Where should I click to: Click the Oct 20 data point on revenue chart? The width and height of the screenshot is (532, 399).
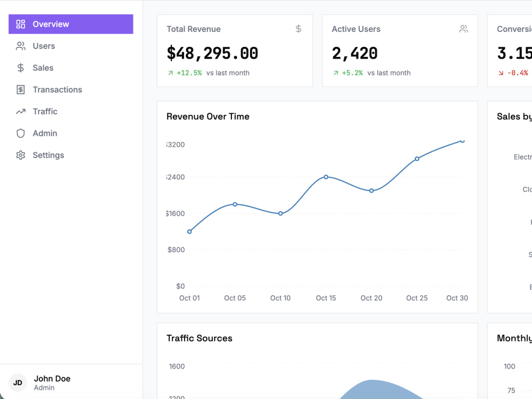(x=371, y=190)
